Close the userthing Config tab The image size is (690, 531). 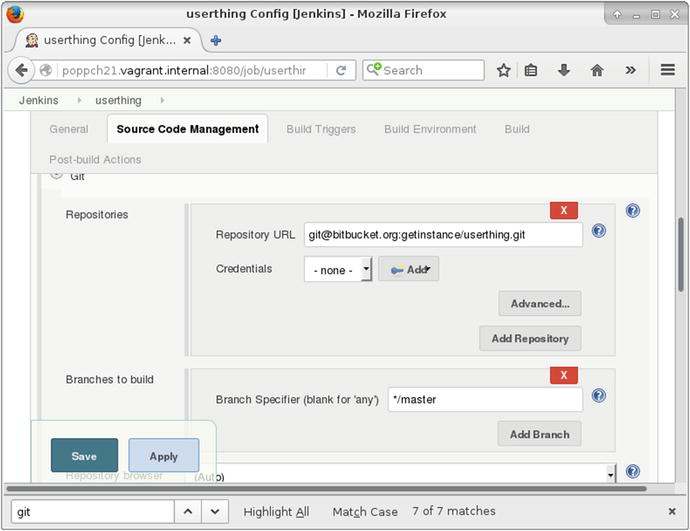pyautogui.click(x=187, y=40)
